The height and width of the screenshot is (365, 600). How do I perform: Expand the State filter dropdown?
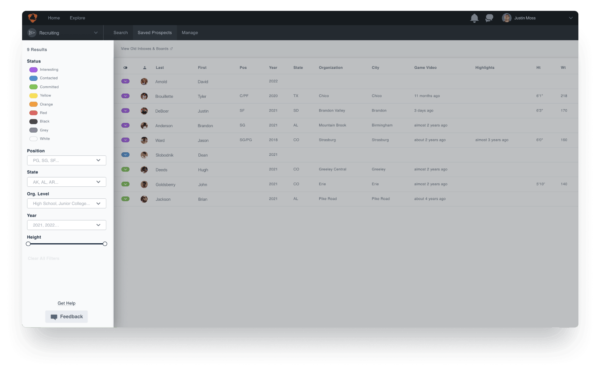click(67, 182)
